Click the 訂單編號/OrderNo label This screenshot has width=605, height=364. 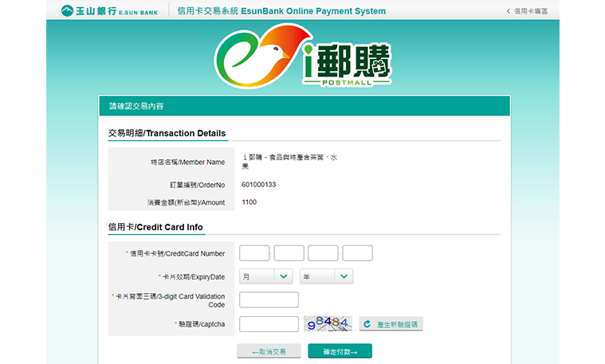197,185
